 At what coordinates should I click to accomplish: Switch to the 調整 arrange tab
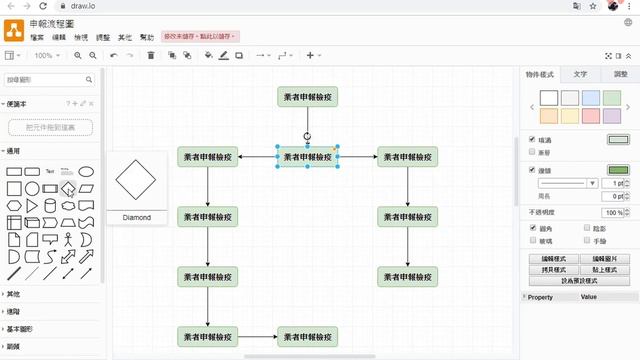(620, 74)
